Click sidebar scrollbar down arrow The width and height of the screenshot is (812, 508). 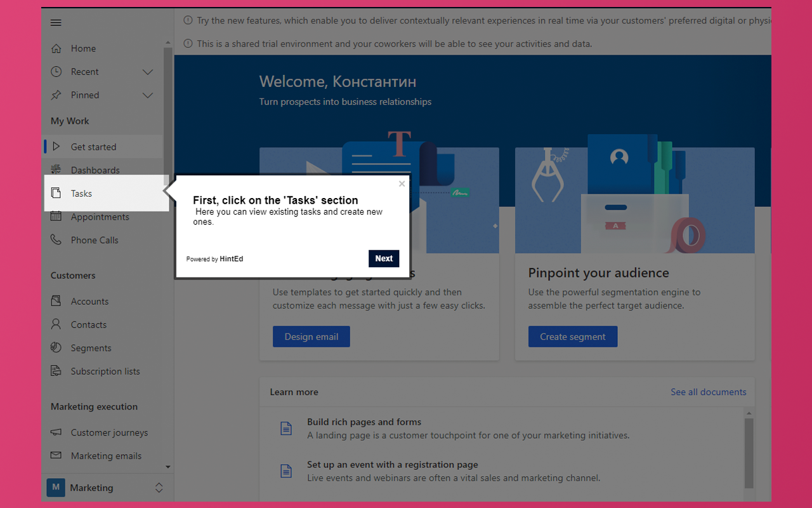[x=168, y=467]
